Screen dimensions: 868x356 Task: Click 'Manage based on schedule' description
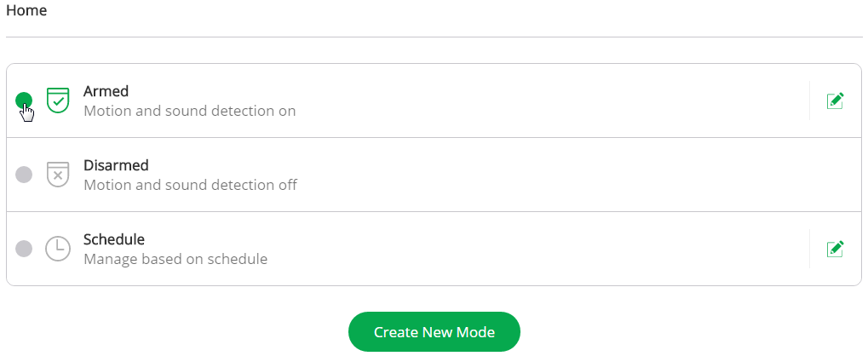tap(175, 259)
